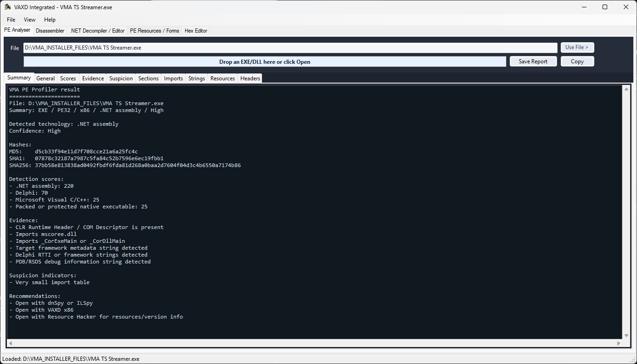Click the 'Very small import table' line
Viewport: 637px width, 364px height.
(x=49, y=282)
